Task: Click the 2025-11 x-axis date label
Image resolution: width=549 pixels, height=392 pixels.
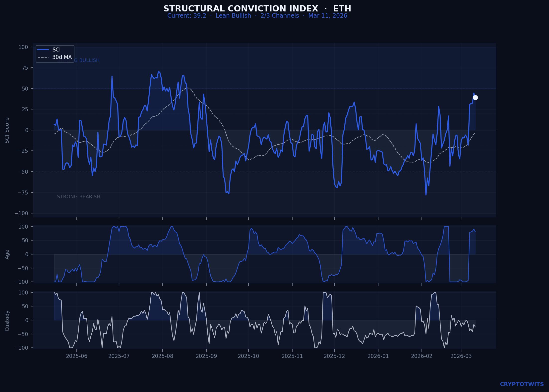Action: [292, 356]
